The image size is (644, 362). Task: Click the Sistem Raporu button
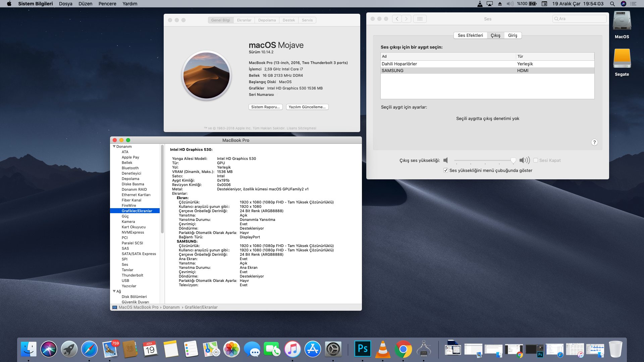click(265, 107)
